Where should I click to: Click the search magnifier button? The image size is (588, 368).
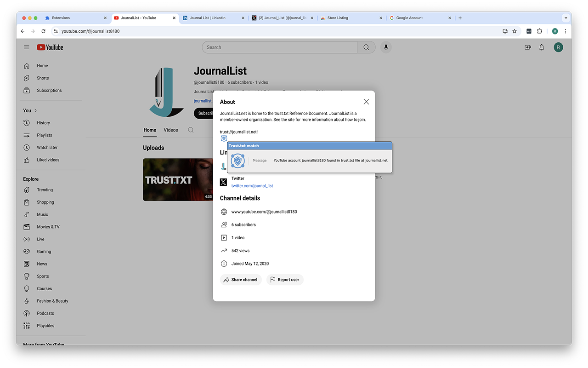pyautogui.click(x=366, y=47)
